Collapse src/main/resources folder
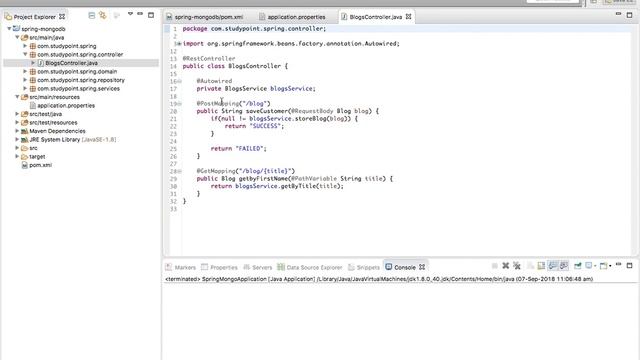Screen dimensions: 640x360 pos(17,97)
